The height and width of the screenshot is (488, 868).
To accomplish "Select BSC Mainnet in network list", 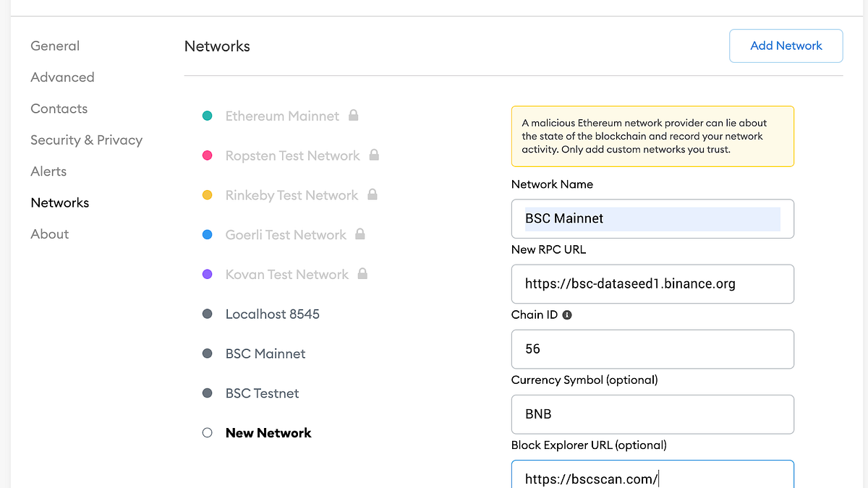I will coord(265,354).
